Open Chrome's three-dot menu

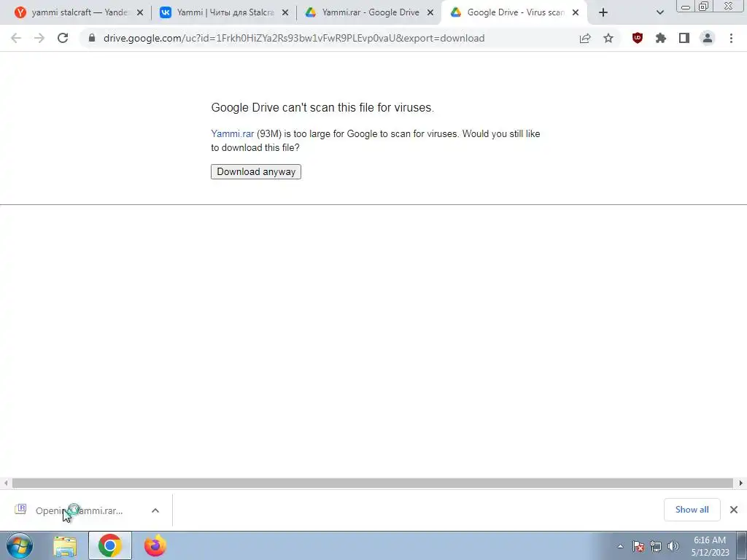coord(731,38)
